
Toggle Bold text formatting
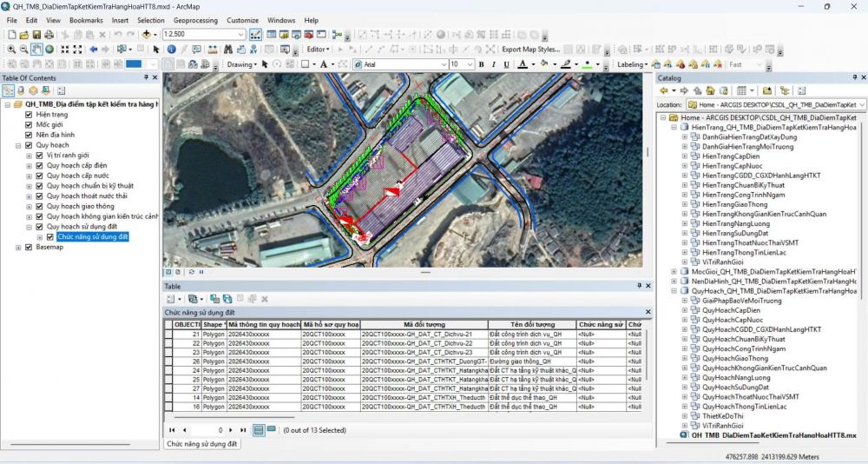(481, 64)
